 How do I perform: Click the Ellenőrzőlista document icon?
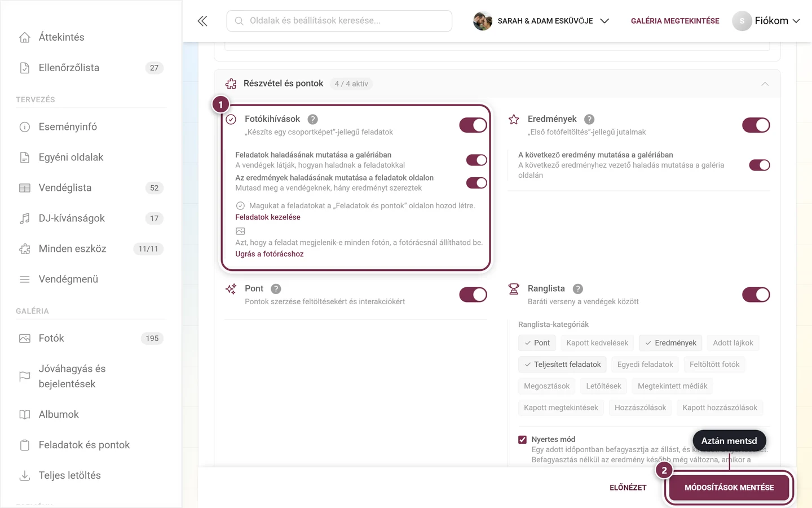pos(25,68)
